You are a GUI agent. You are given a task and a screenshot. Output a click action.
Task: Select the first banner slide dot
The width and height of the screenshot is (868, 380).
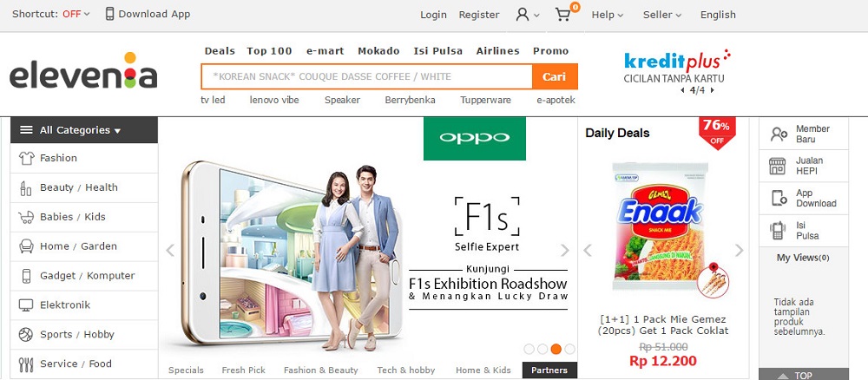[529, 349]
